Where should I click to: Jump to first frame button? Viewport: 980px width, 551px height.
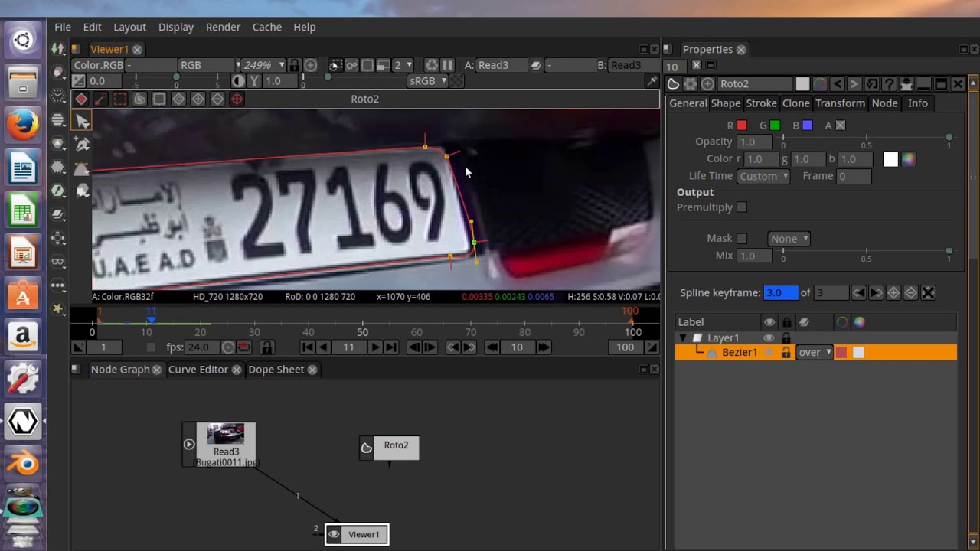tap(307, 347)
